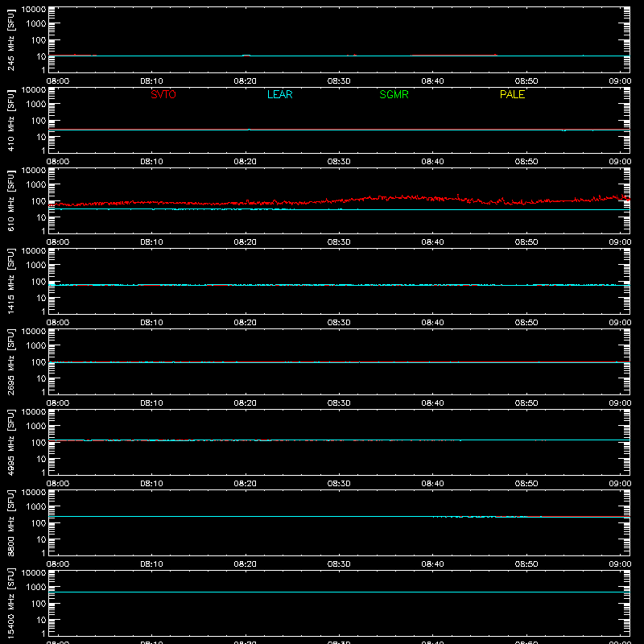
Task: Click 09:00 below the 4995 MHz plot
Action: tap(620, 484)
